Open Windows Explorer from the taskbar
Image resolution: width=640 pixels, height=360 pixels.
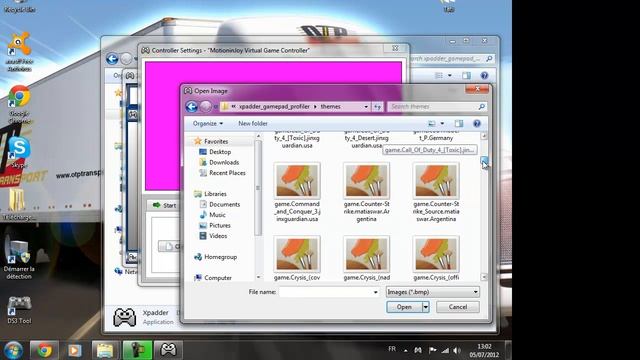105,350
